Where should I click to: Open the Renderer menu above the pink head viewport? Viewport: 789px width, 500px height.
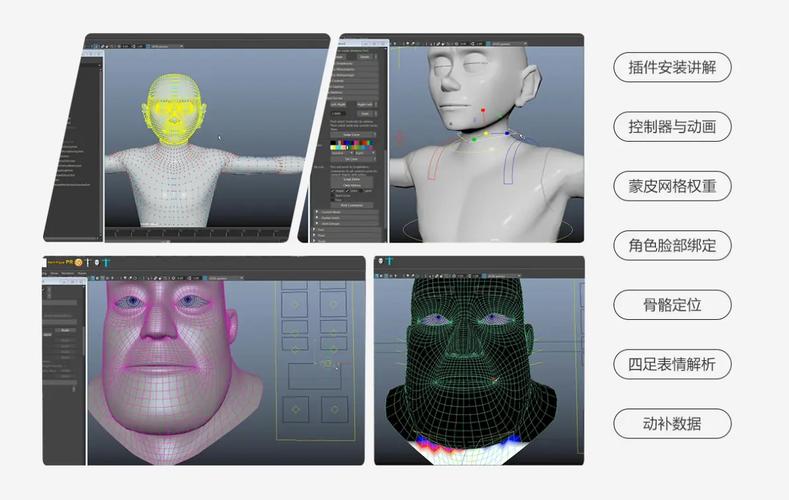pos(68,272)
